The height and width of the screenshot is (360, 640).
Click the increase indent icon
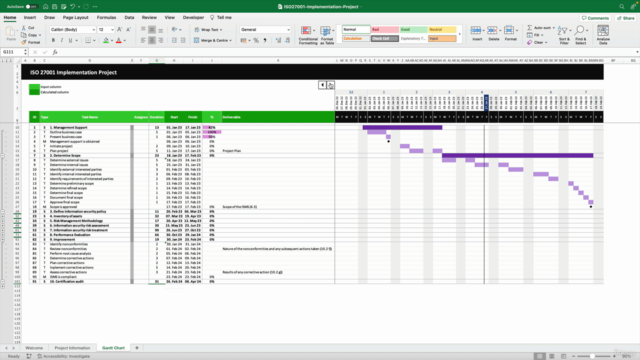coord(183,40)
